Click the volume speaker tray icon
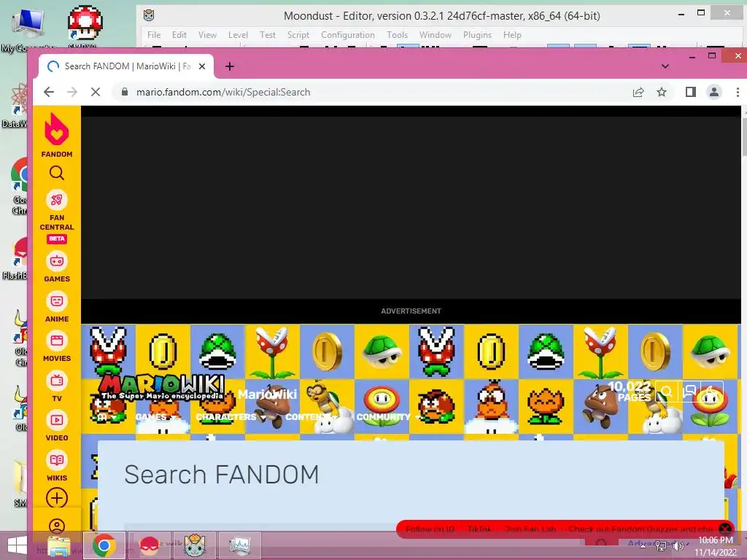 tap(678, 545)
